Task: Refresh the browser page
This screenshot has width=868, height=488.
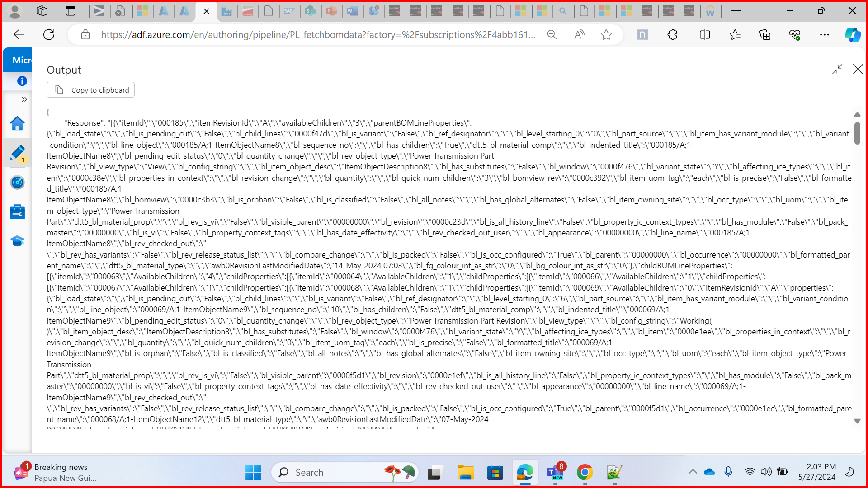Action: coord(49,35)
